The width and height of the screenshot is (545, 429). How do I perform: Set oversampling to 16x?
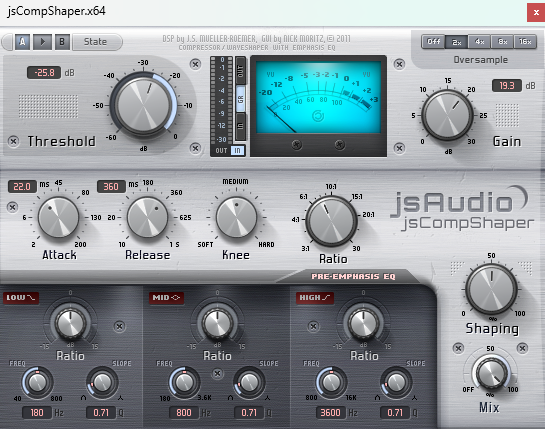point(525,42)
